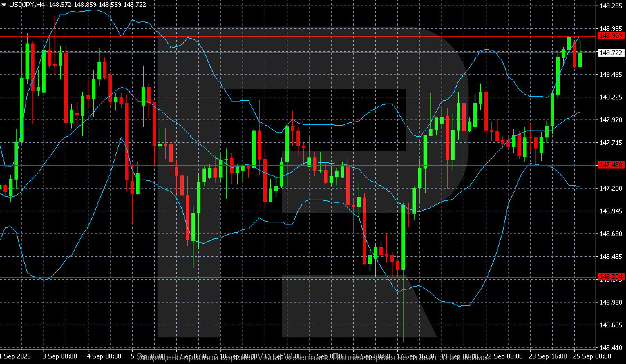Select the red 147.460 price level tag
626x364 pixels.
[611, 165]
